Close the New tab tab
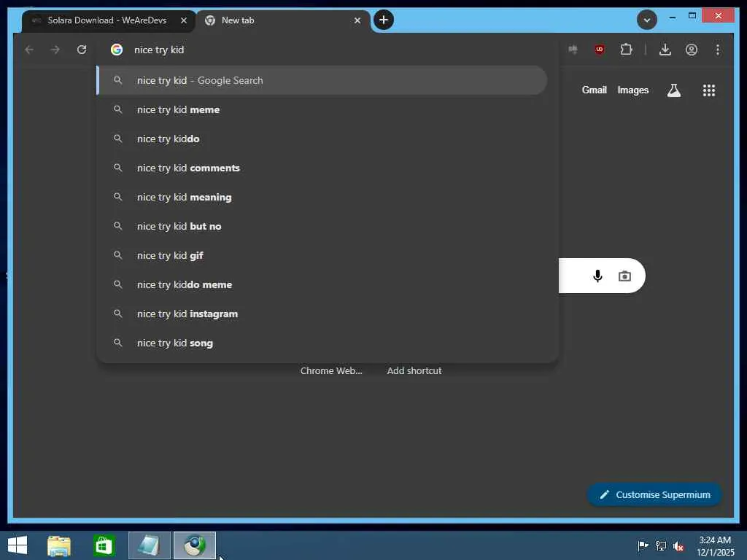Image resolution: width=747 pixels, height=560 pixels. [x=357, y=20]
